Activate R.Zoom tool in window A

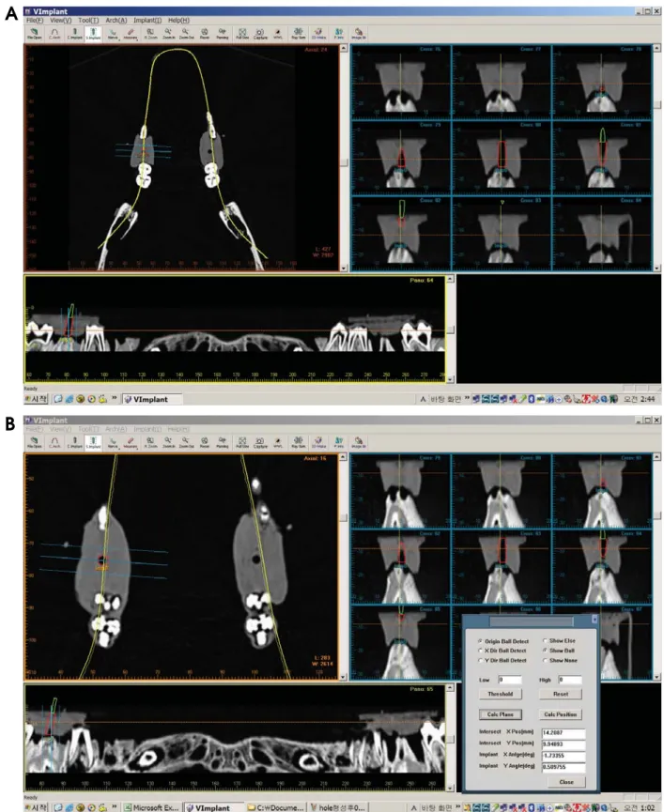pyautogui.click(x=150, y=34)
